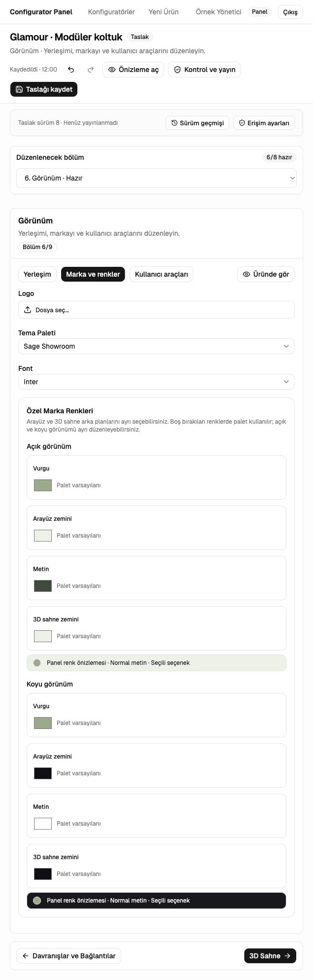Open Konfiguratörler in top navigation
313x980 pixels.
tap(111, 12)
